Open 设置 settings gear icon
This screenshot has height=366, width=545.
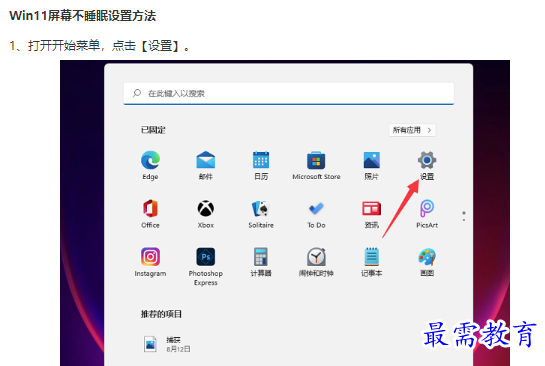[427, 165]
